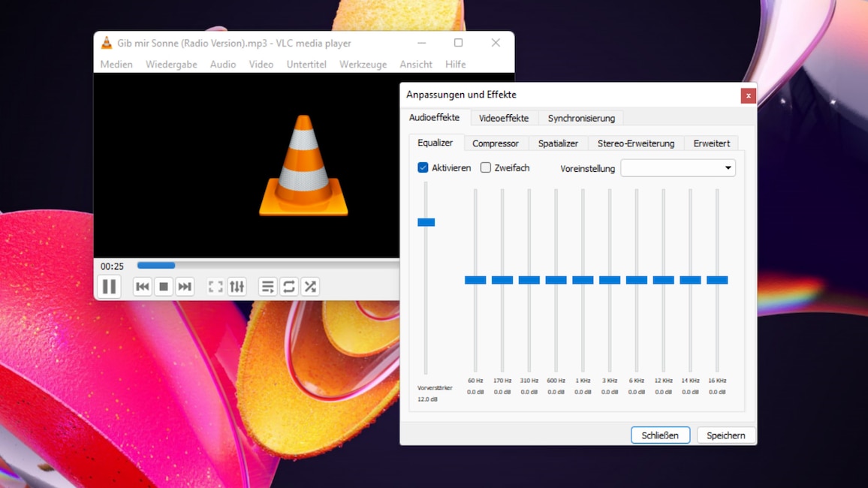Click the VLC cone video area
The height and width of the screenshot is (488, 868).
(303, 165)
